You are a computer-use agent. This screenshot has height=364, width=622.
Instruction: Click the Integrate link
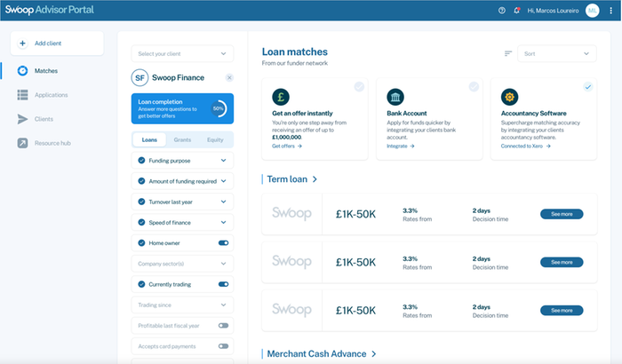tap(401, 146)
